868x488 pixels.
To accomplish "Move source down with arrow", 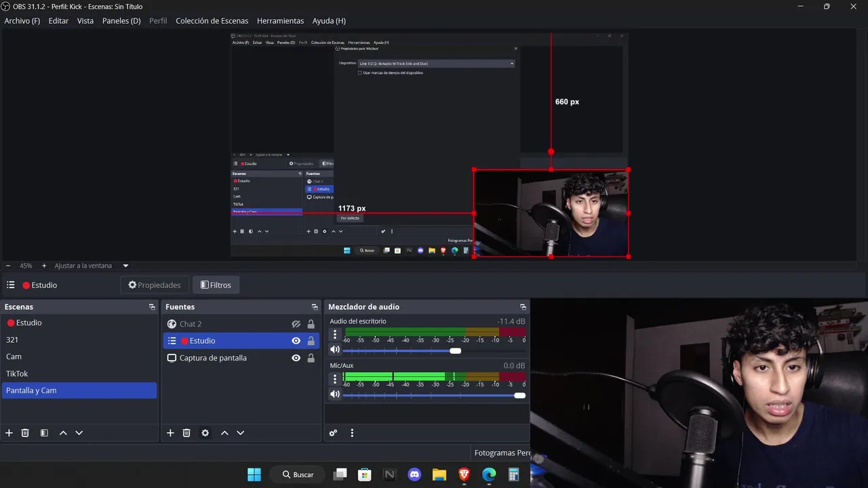I will [240, 433].
